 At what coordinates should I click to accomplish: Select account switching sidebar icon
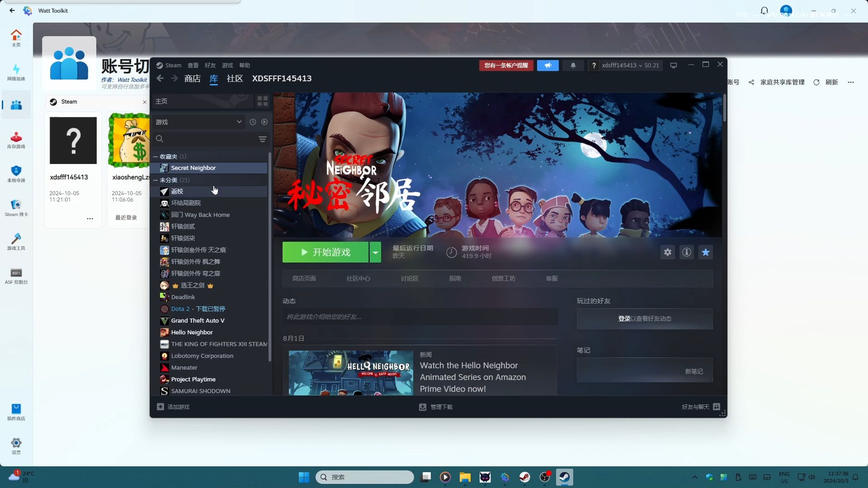(x=16, y=105)
